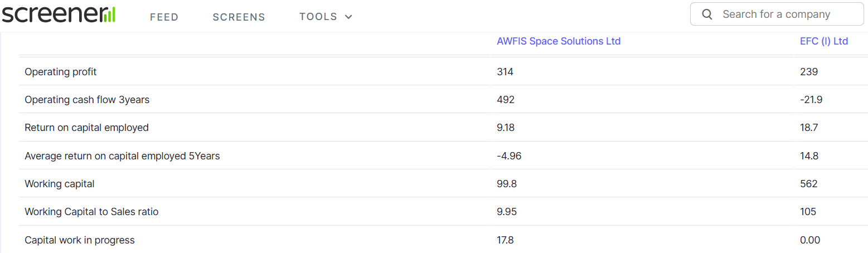Select Operating cash flow 3years label
Image resolution: width=868 pixels, height=253 pixels.
click(87, 100)
